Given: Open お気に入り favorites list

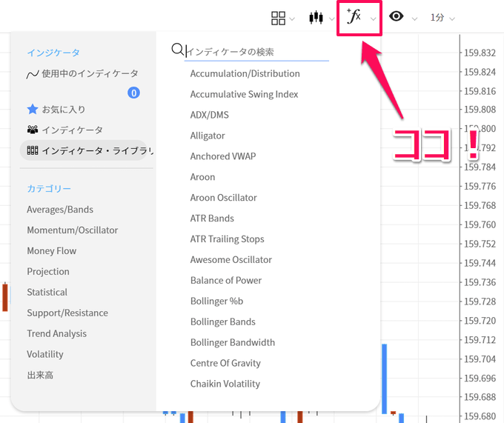Looking at the screenshot, I should [x=56, y=110].
